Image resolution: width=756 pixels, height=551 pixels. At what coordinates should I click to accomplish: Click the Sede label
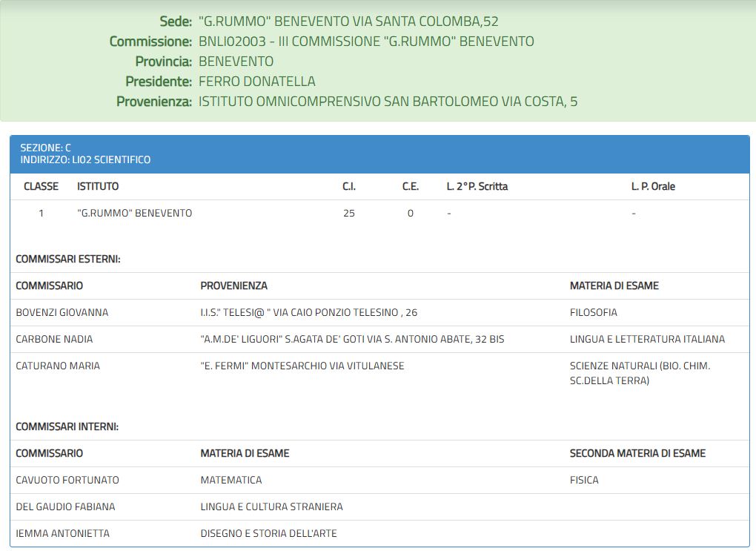coord(176,22)
